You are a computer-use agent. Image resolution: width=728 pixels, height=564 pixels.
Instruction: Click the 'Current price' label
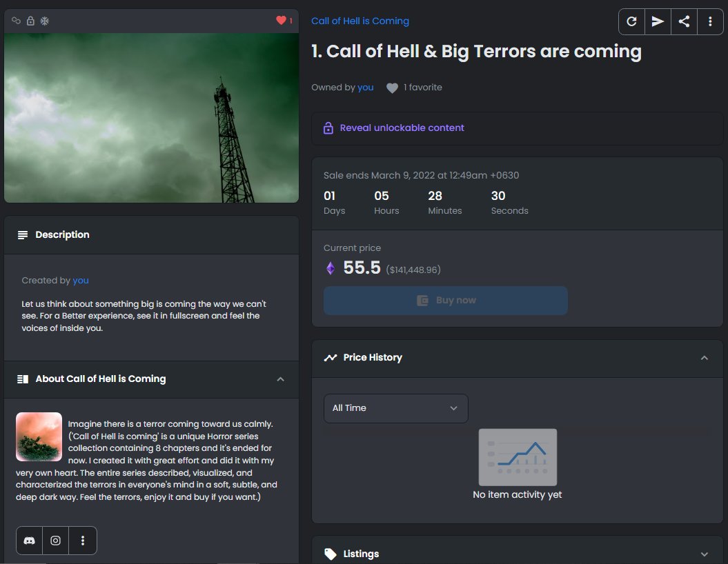click(x=352, y=248)
